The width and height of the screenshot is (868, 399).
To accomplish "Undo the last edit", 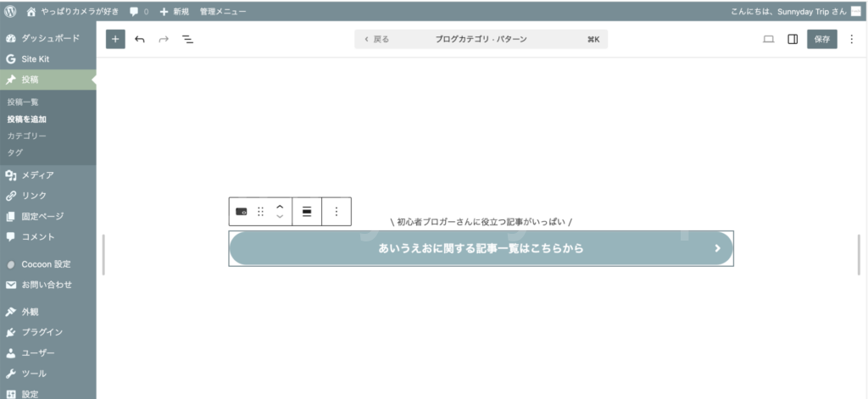I will (140, 39).
